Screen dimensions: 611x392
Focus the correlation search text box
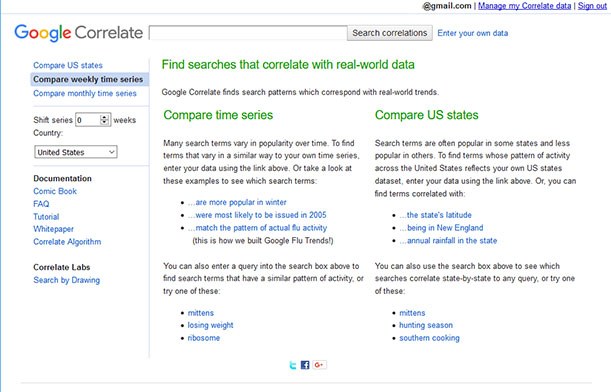coord(248,33)
